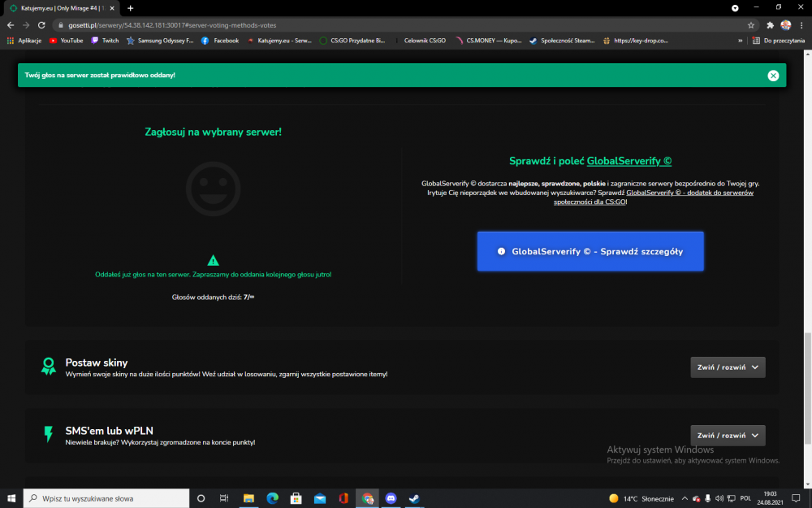Click forward navigation arrow
This screenshot has width=812, height=508.
26,25
